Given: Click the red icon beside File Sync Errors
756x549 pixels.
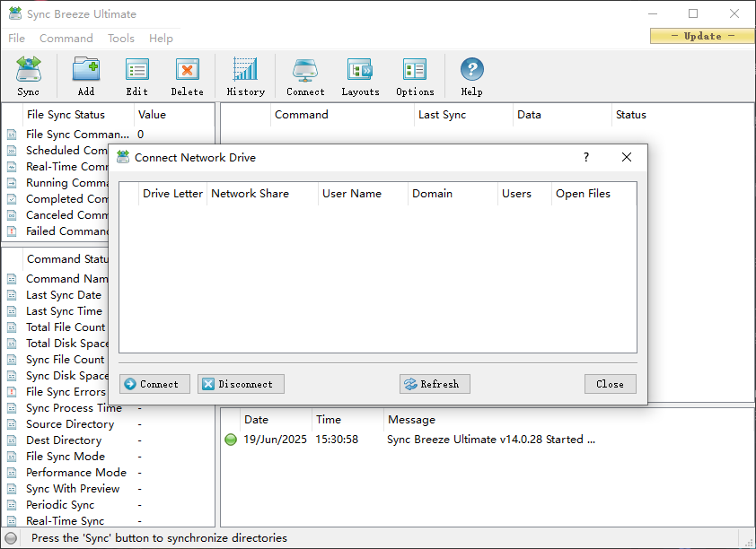Looking at the screenshot, I should [x=12, y=392].
